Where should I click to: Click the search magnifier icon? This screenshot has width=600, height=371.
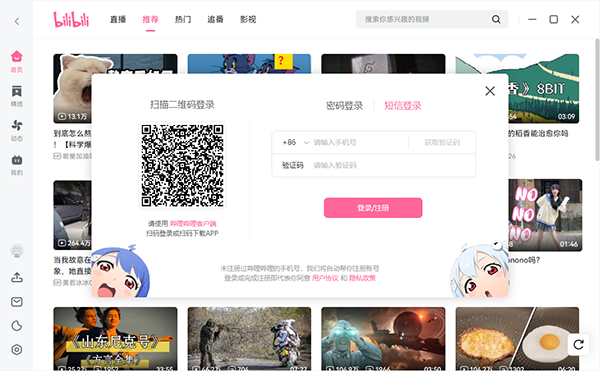coord(496,20)
